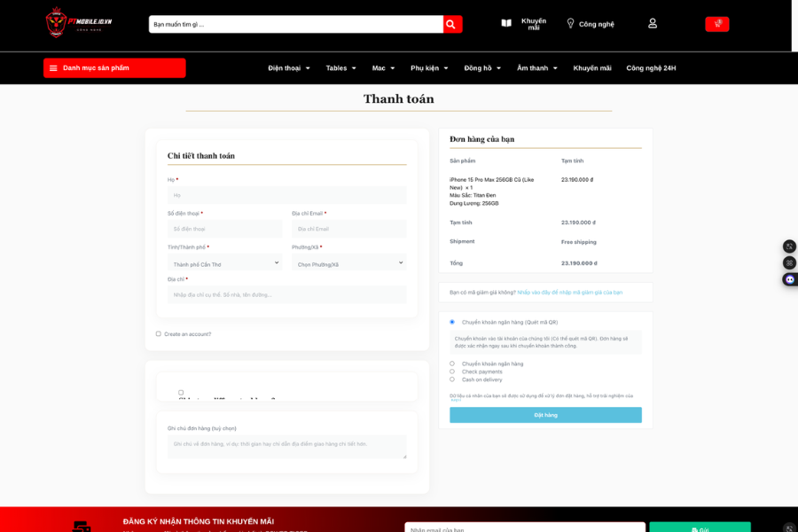Open the chat bot floating icon
Screen dimensions: 798x532
(x=789, y=279)
